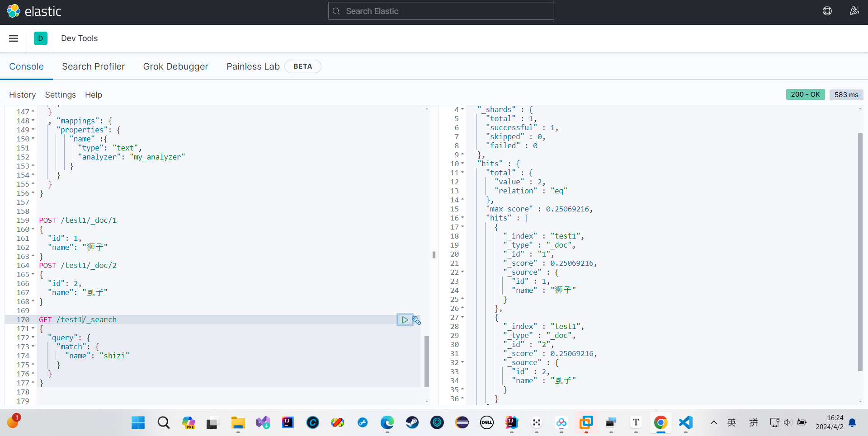Screen dimensions: 868x436
Task: Click "max_score" : 0.25069216 in response
Action: click(x=539, y=209)
